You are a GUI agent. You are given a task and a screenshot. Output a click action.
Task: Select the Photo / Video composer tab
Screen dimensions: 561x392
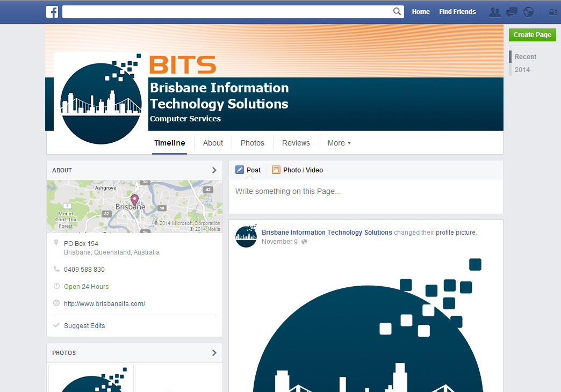tap(298, 170)
